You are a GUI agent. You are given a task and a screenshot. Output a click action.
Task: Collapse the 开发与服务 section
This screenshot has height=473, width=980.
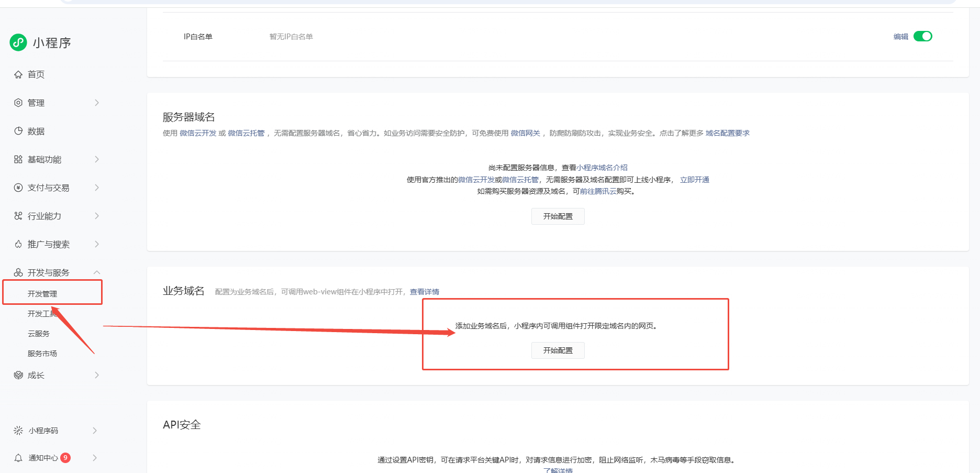pos(97,272)
